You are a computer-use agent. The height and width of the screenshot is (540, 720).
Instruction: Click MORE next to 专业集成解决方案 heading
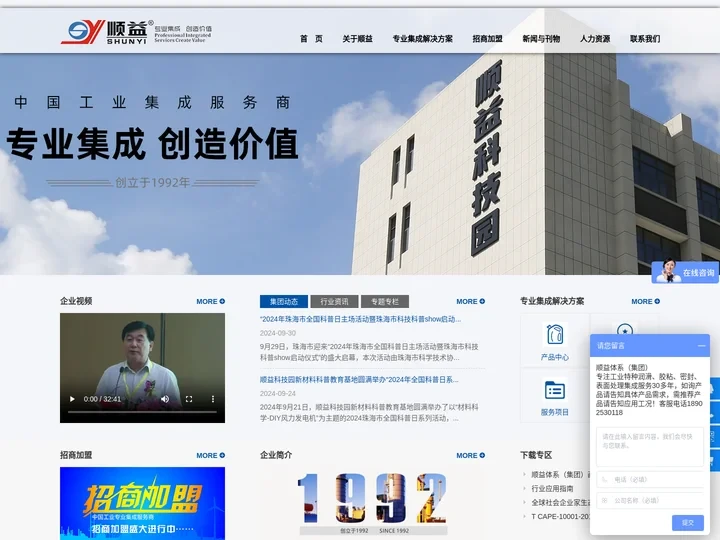[x=646, y=301]
